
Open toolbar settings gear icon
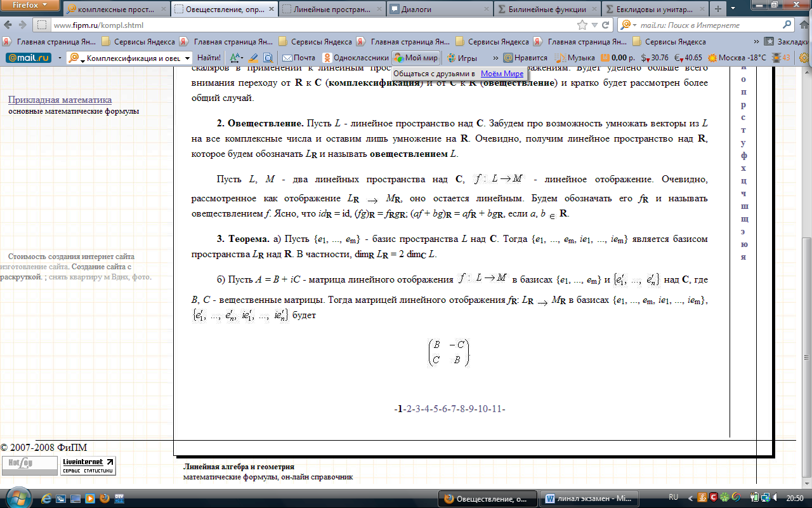804,58
